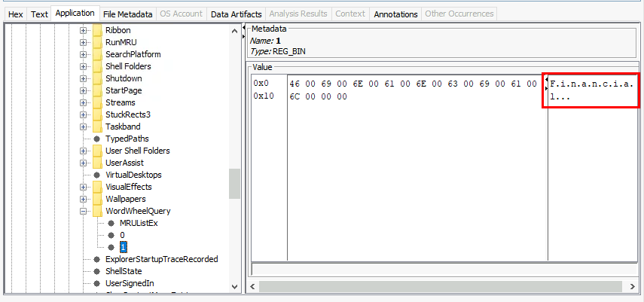Viewport: 644px width, 302px height.
Task: Expand the UserAssist key node
Action: tap(84, 163)
